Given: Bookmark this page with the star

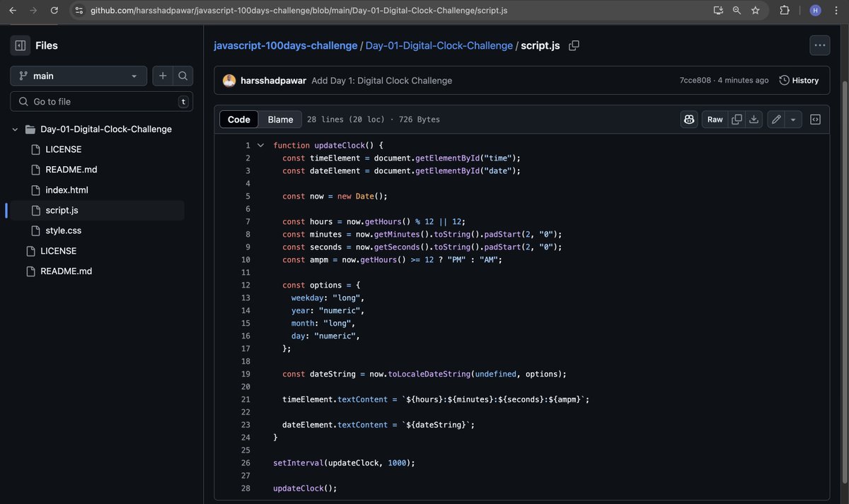Looking at the screenshot, I should (x=755, y=11).
